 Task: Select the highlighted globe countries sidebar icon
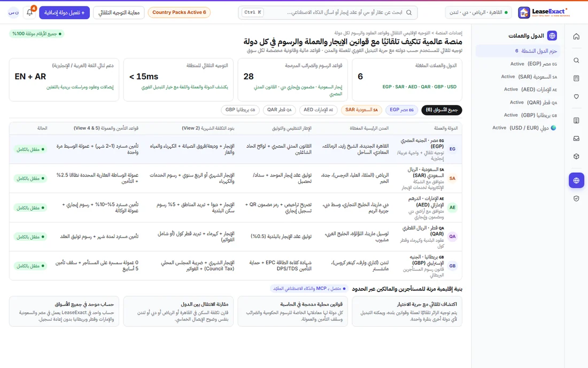click(x=576, y=180)
